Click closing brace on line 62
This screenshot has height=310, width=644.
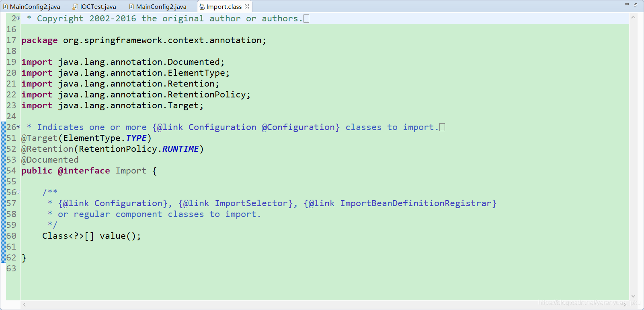click(24, 258)
